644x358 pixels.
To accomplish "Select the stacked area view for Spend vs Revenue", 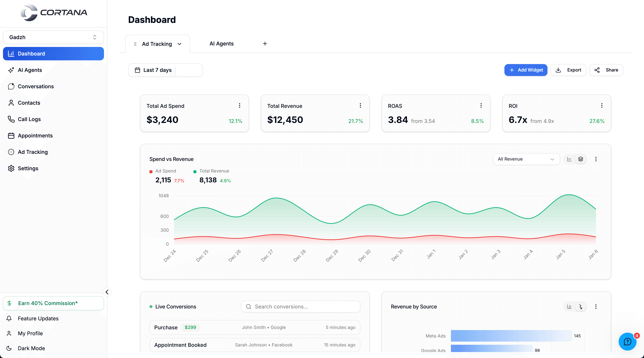I will click(x=581, y=159).
